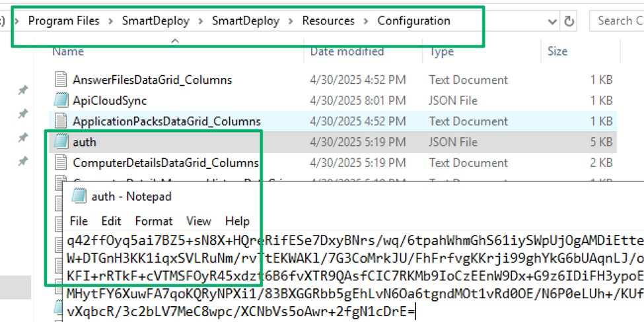644x322 pixels.
Task: Click the first SmartDeploy breadcrumb after Program Files
Action: (156, 20)
